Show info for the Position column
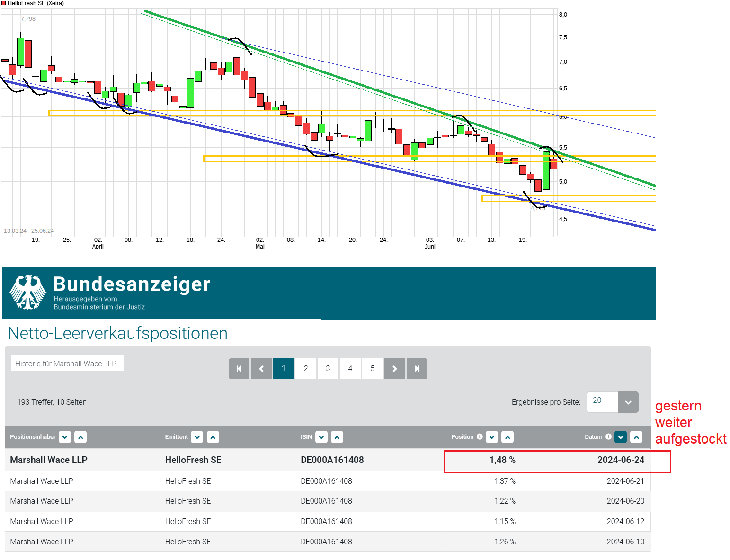The height and width of the screenshot is (560, 730). tap(480, 436)
